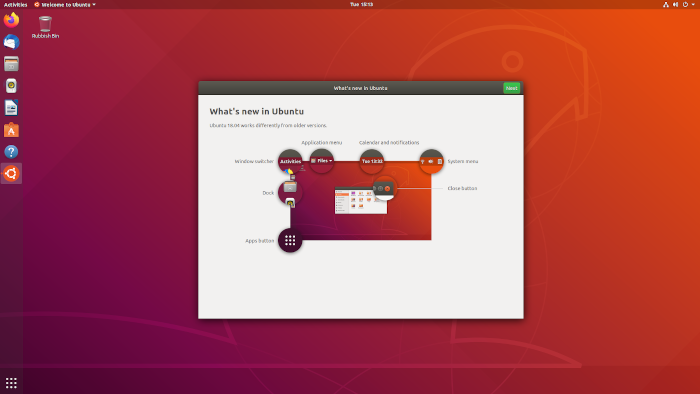Click the "Close button" label

coord(462,188)
